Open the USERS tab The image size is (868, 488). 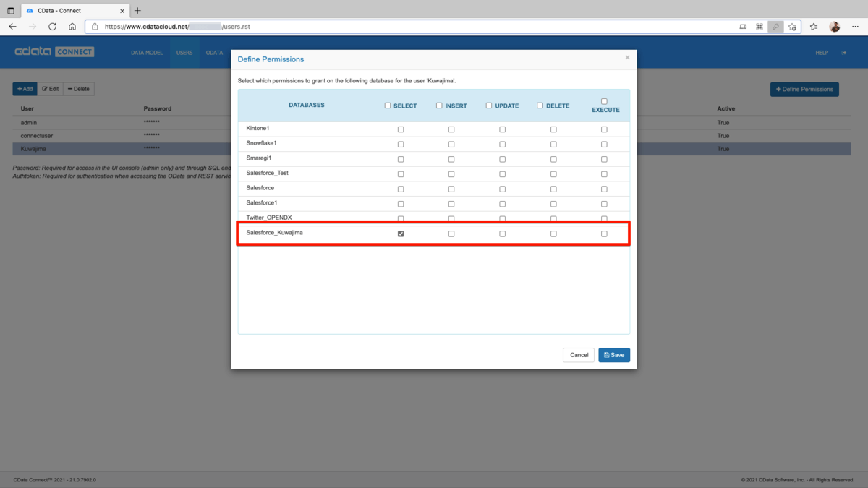[x=184, y=53]
